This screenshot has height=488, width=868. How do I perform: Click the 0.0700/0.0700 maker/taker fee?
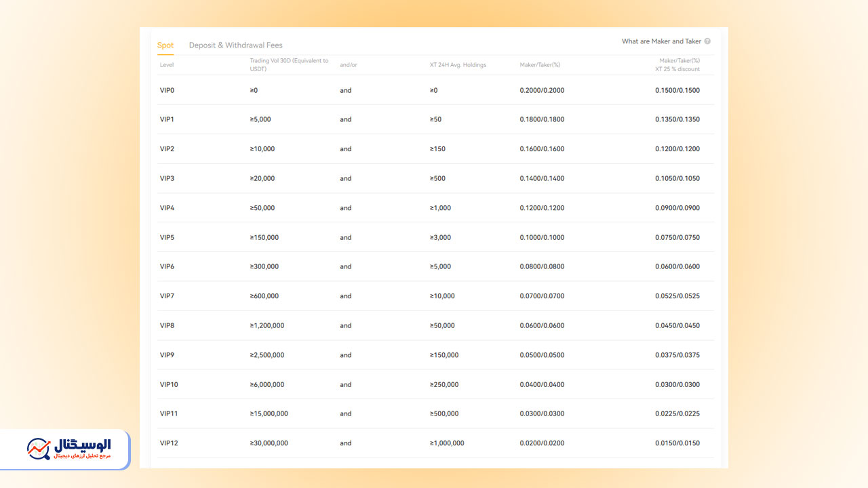542,296
